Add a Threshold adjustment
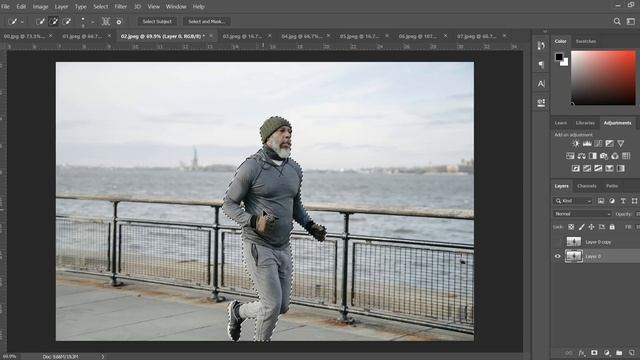640x360 pixels. click(x=598, y=168)
